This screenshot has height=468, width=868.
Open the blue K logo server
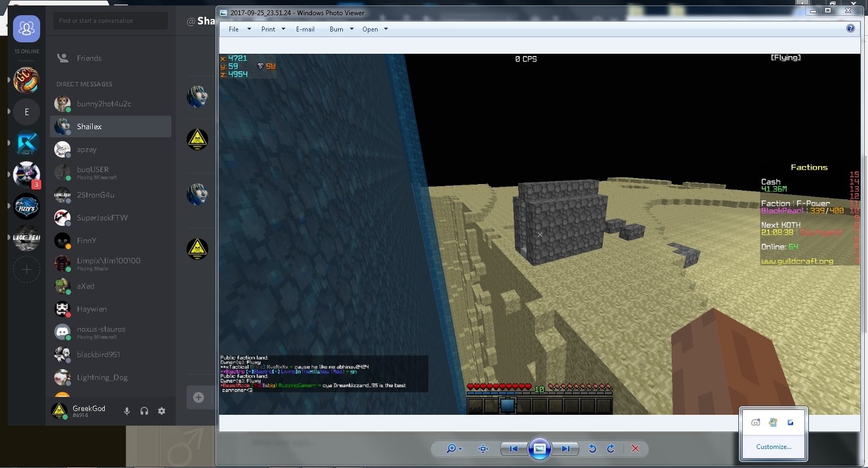pyautogui.click(x=27, y=143)
